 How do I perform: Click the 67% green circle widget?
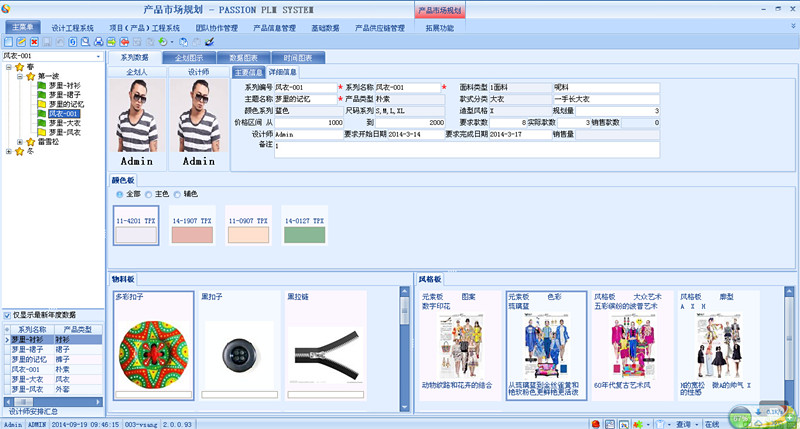740,418
